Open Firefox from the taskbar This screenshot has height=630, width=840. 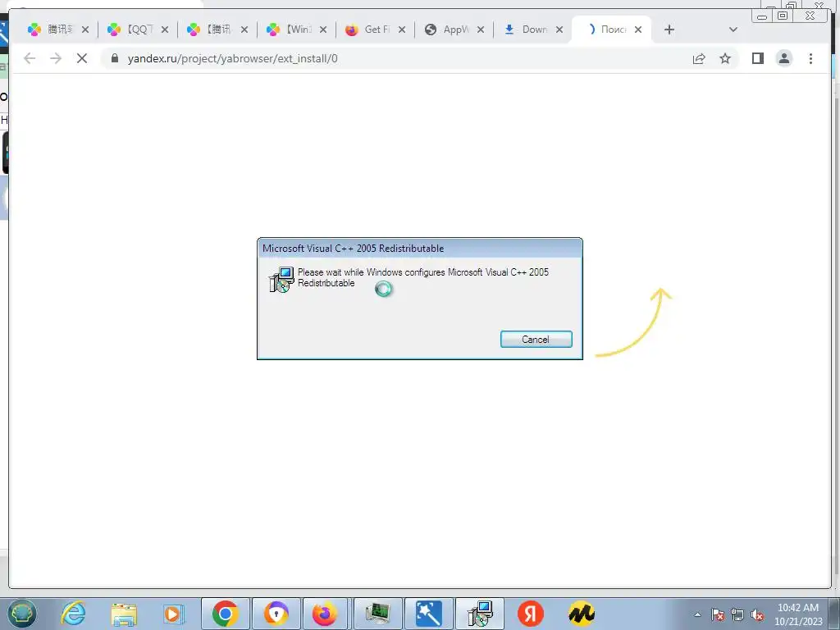(326, 614)
